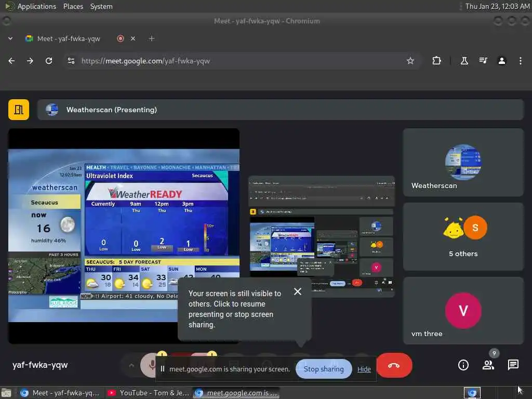The height and width of the screenshot is (399, 532).
Task: Click the Hide link in sharing bar
Action: pyautogui.click(x=364, y=369)
